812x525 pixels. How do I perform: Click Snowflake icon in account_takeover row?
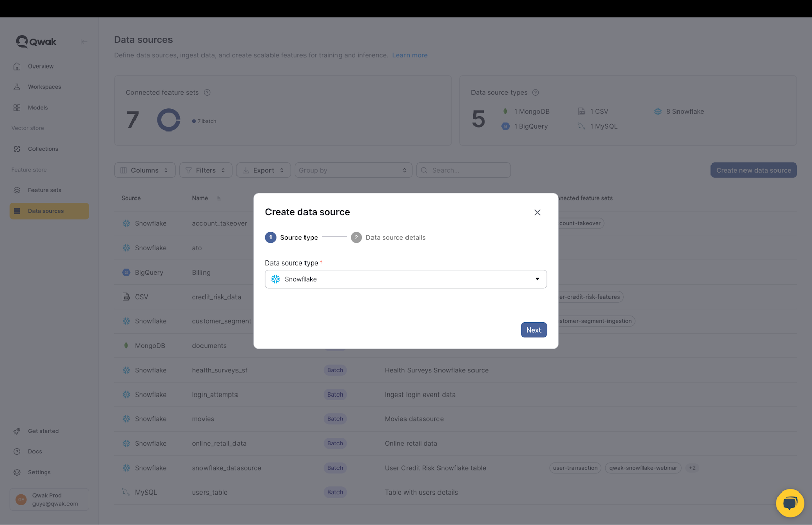click(126, 223)
